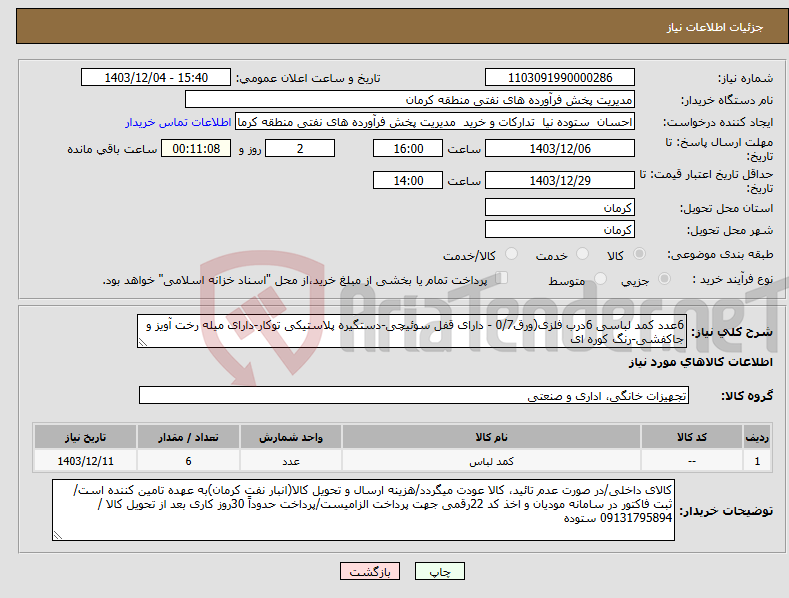Click the announcement date field 1403/12/04 - 15:40
Viewport: 789px width, 598px height.
coord(155,78)
